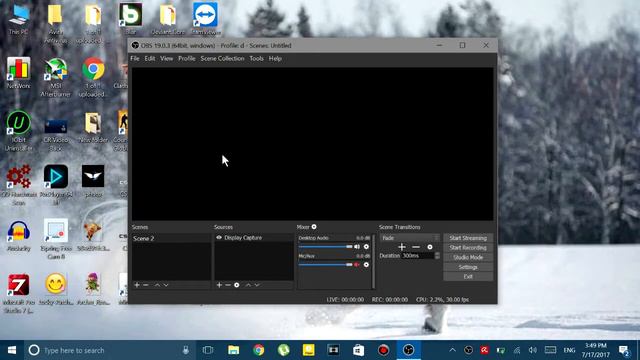Screen dimensions: 640x360
Task: Open the Mixer settings gear next to the Mixer label
Action: point(314,227)
